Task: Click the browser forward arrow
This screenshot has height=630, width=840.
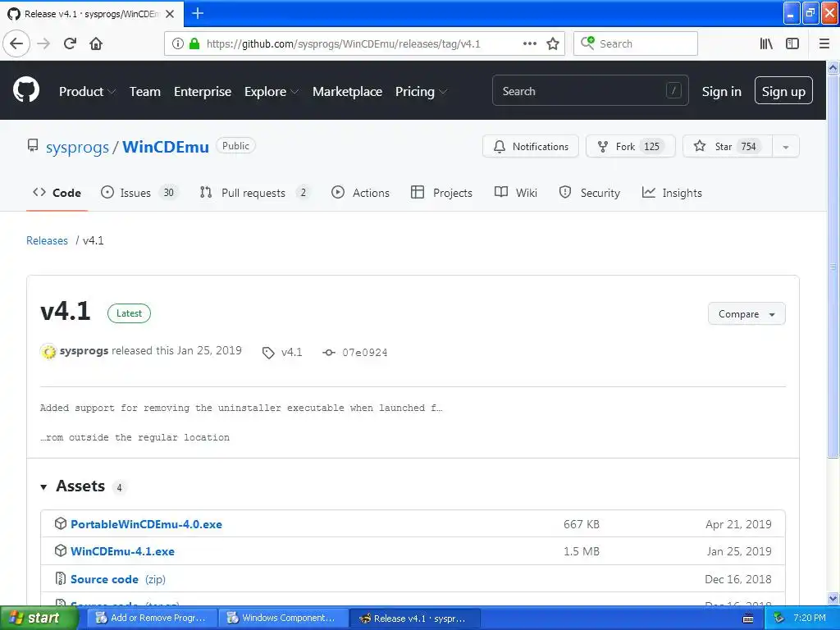Action: point(43,43)
